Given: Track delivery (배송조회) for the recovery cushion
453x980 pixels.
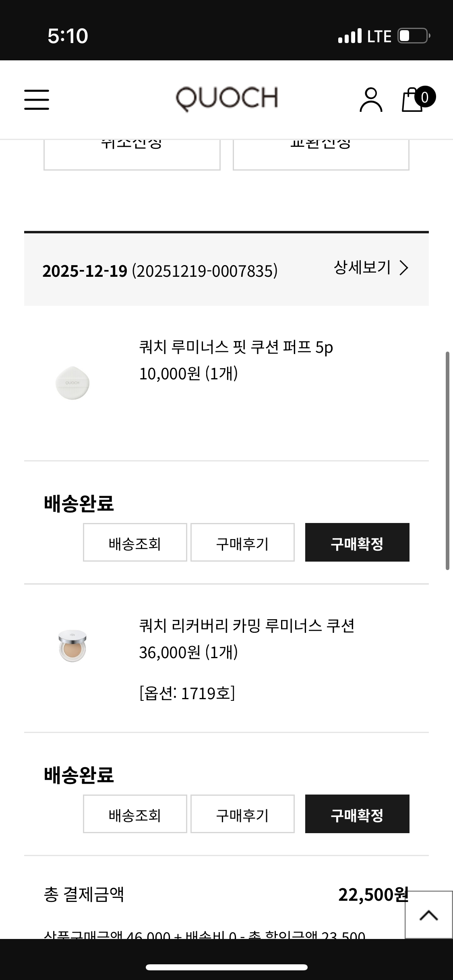Looking at the screenshot, I should 135,814.
